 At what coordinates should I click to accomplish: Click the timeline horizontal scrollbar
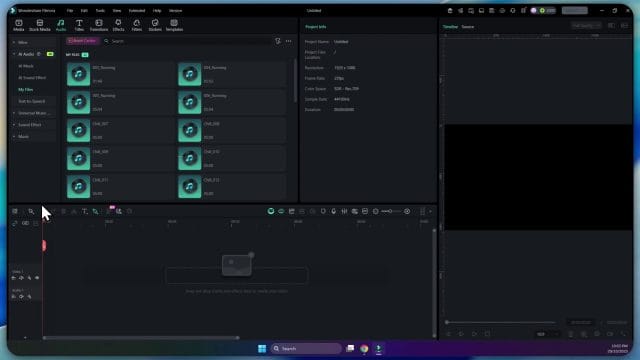click(x=141, y=338)
